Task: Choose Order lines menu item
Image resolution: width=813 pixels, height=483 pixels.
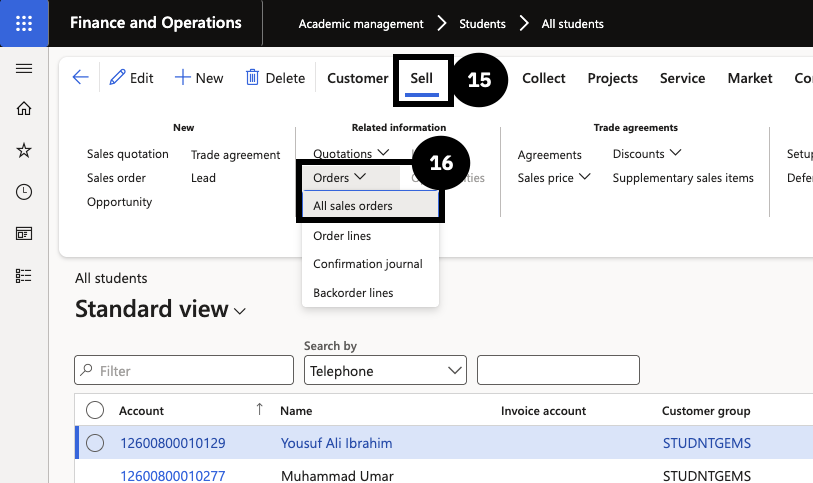Action: click(370, 236)
